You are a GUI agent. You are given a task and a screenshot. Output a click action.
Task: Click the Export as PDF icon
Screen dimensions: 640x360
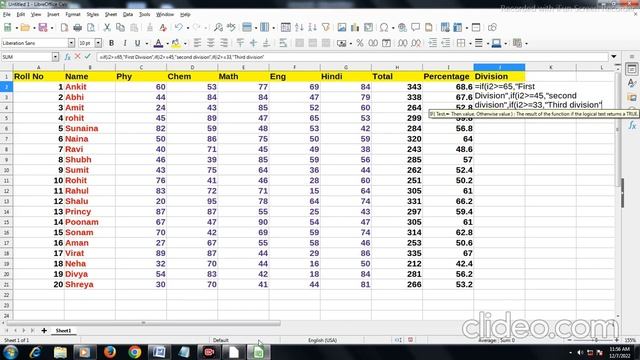[x=64, y=28]
